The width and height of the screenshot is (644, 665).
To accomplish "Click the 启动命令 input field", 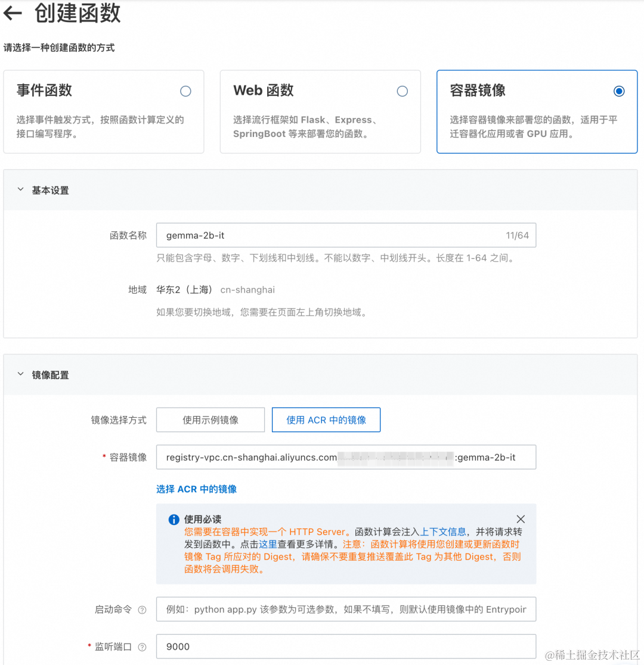I will click(x=346, y=609).
